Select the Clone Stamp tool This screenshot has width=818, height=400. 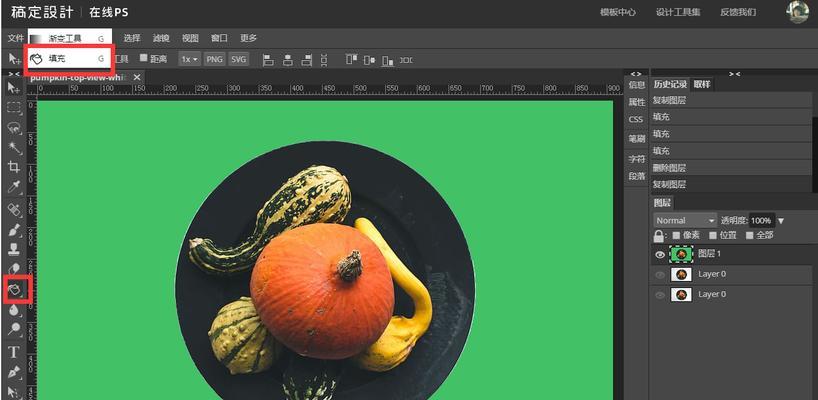coord(14,249)
